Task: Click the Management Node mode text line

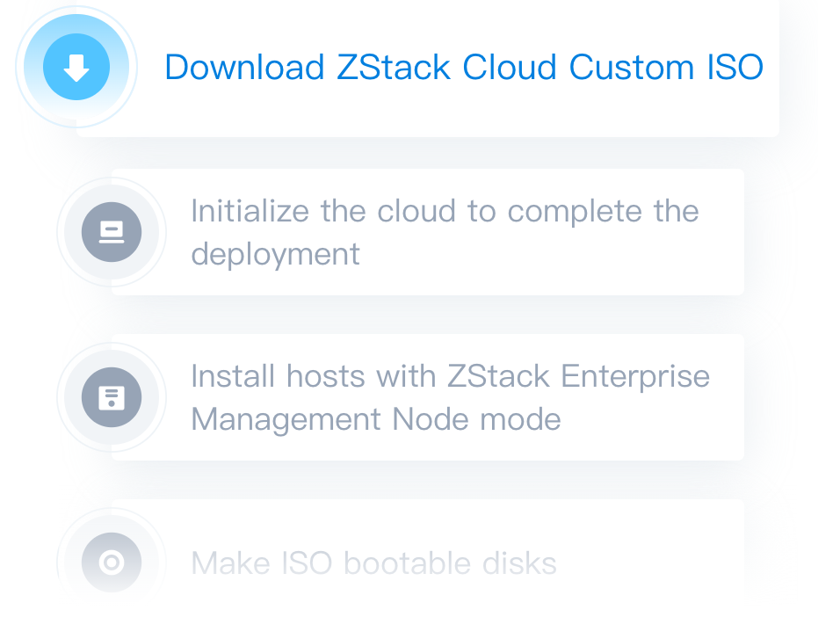Action: click(x=376, y=419)
